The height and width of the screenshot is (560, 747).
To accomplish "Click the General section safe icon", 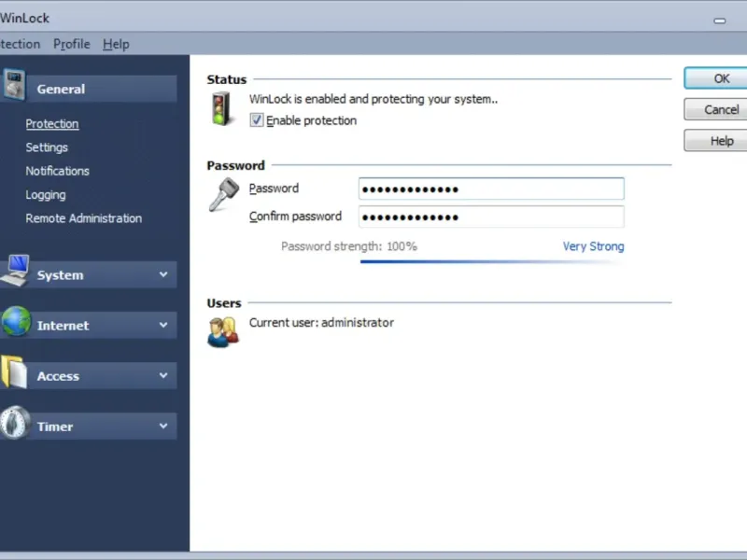I will point(15,85).
